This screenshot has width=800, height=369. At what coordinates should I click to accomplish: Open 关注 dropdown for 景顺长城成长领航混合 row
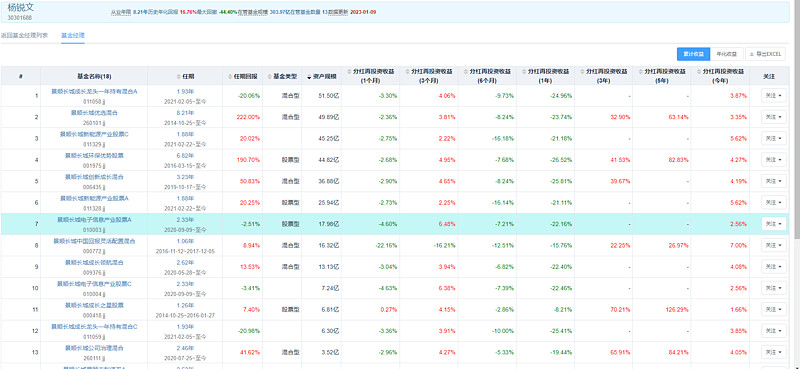pyautogui.click(x=774, y=266)
